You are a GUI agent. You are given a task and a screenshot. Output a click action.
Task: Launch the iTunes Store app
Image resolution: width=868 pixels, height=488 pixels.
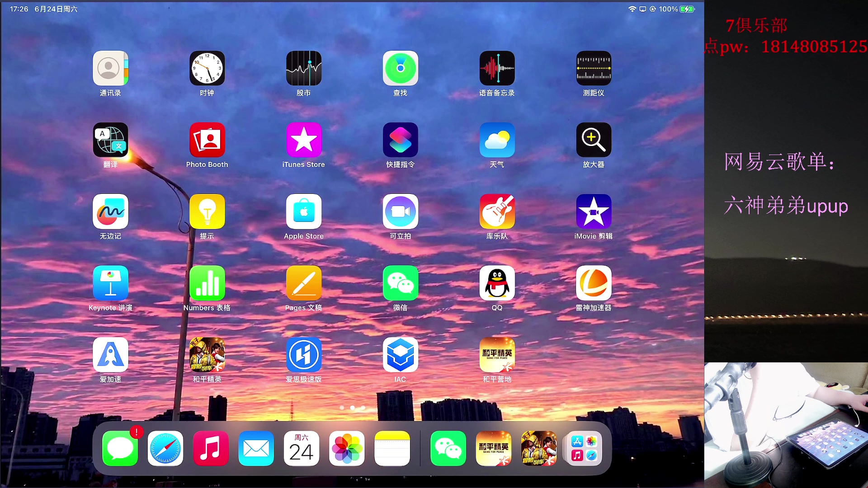tap(303, 140)
